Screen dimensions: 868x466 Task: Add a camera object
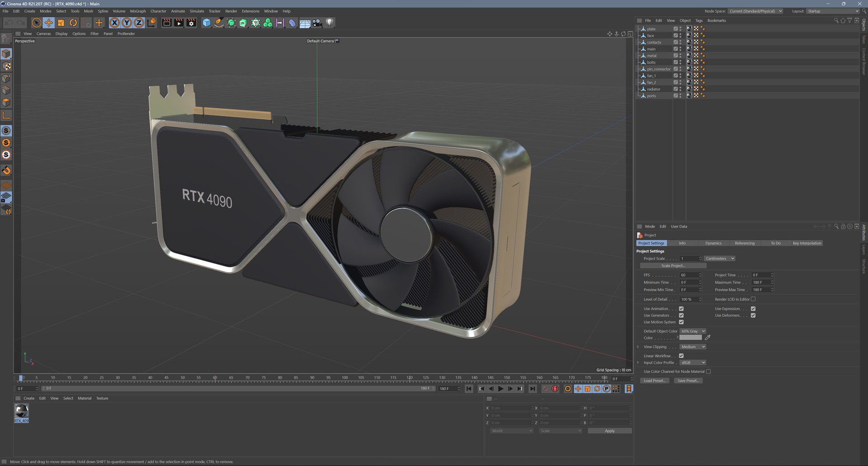(317, 23)
